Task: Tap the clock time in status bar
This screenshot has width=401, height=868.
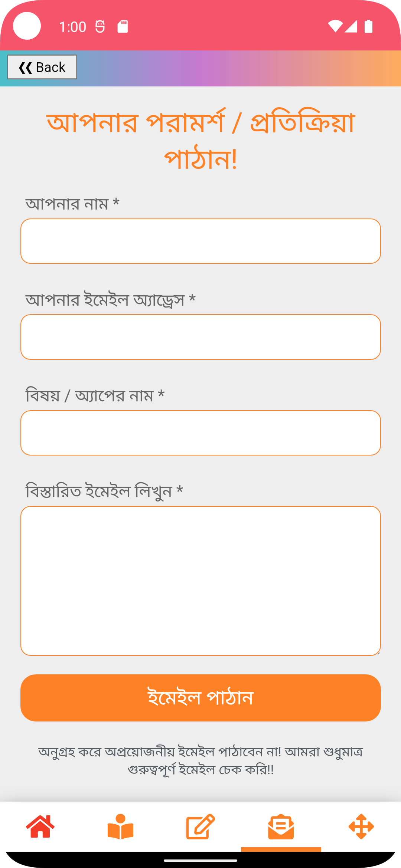Action: point(73,27)
